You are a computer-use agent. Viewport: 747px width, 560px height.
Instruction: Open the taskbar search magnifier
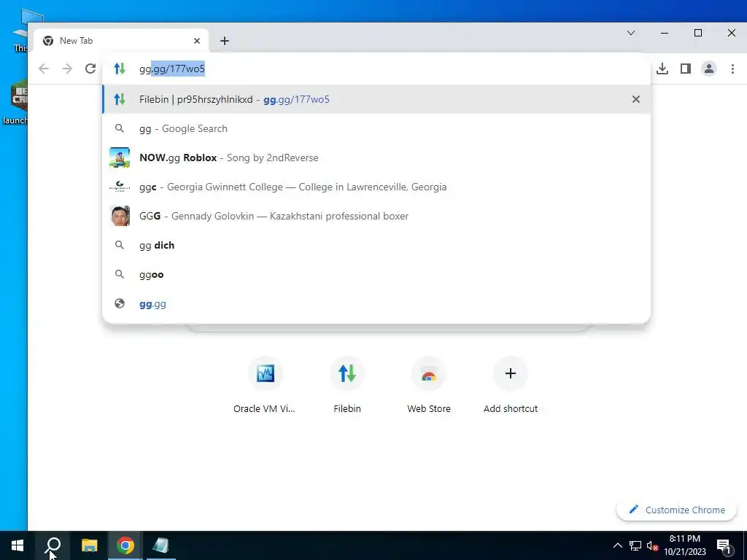point(53,545)
